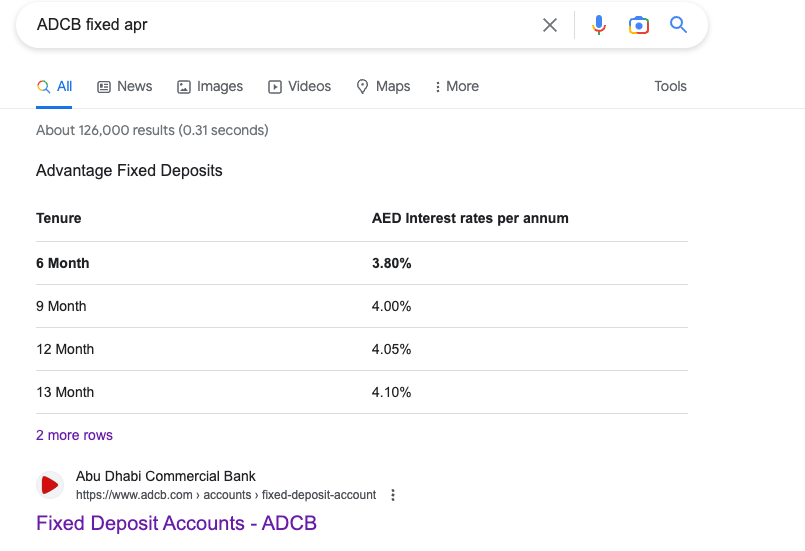Click the 'Tenure' column header

pyautogui.click(x=59, y=218)
